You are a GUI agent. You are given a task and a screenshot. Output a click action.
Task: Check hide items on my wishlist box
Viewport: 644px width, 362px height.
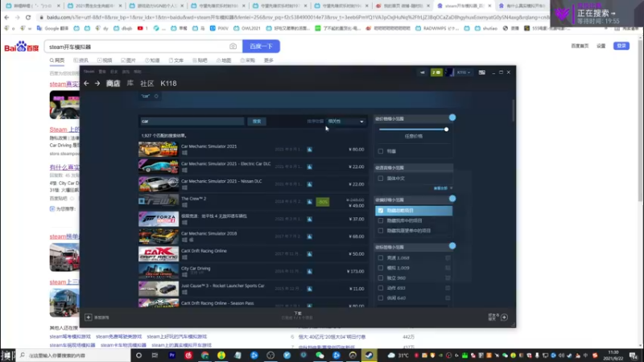[x=380, y=231]
